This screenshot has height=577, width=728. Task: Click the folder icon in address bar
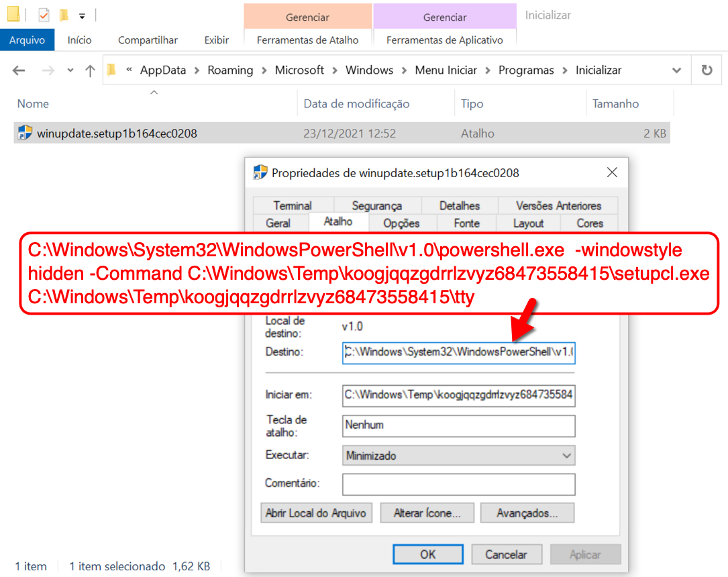112,70
